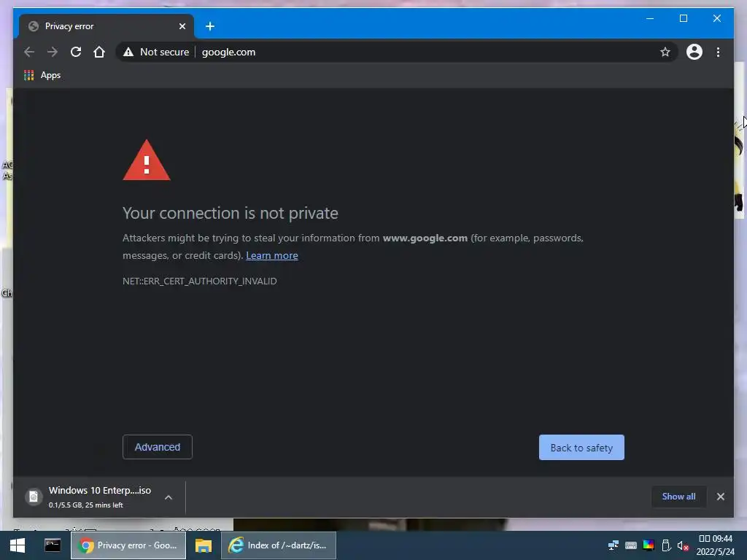Click the Advanced button
This screenshot has width=747, height=560.
click(x=158, y=447)
